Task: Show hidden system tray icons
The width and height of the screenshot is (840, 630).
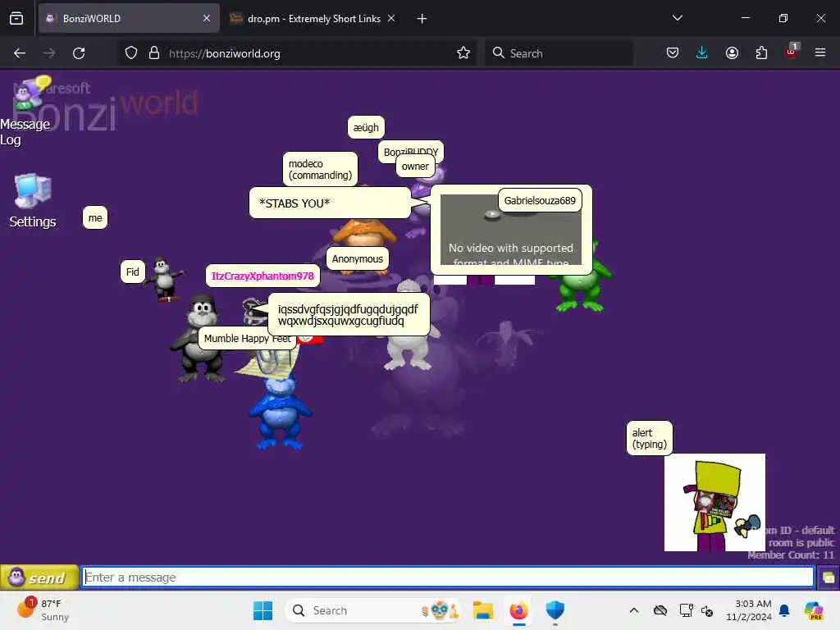Action: [x=634, y=610]
